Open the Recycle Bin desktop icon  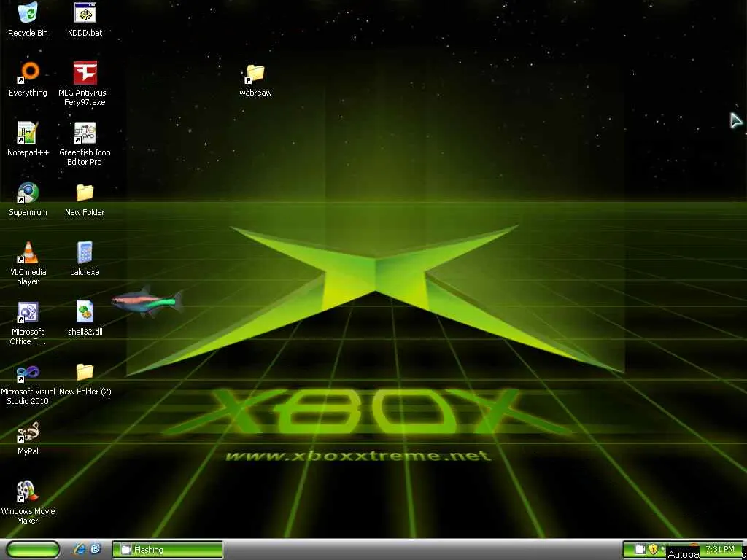point(28,13)
